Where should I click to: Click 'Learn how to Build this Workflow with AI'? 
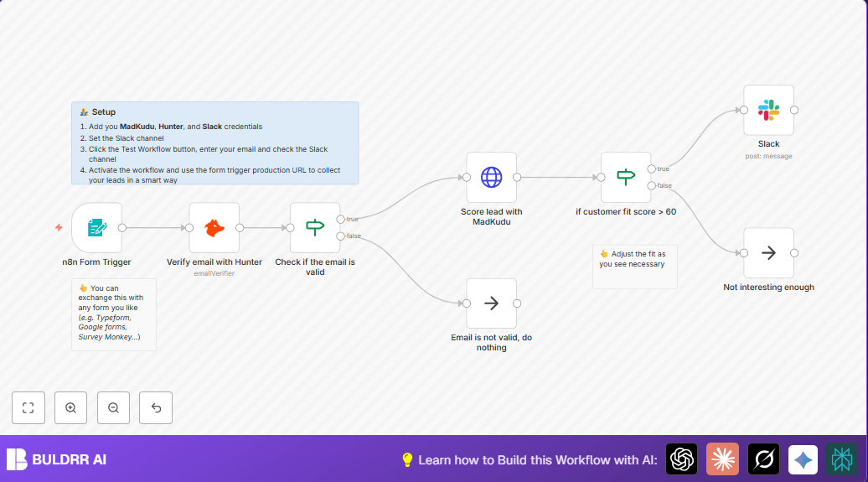point(538,460)
